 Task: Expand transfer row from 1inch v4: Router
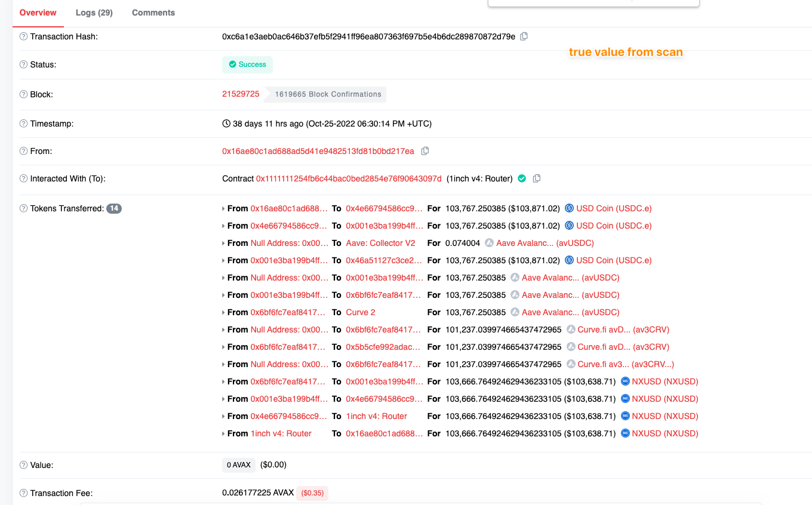tap(224, 433)
